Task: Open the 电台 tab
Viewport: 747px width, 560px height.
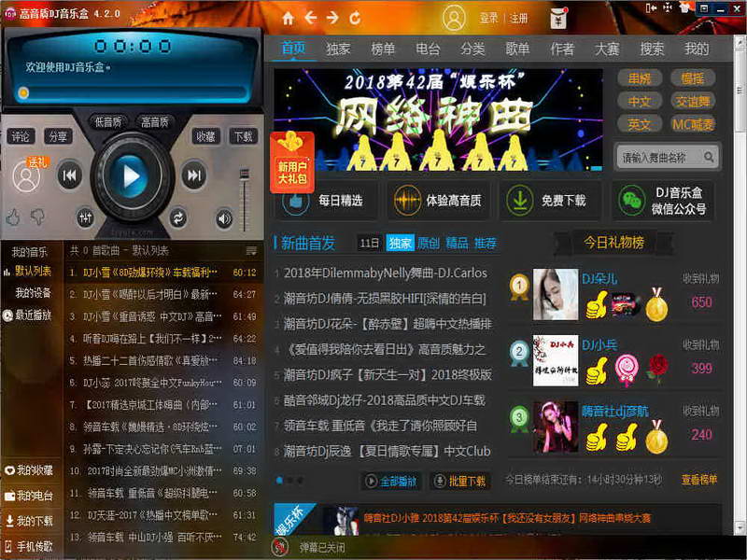Action: [428, 49]
